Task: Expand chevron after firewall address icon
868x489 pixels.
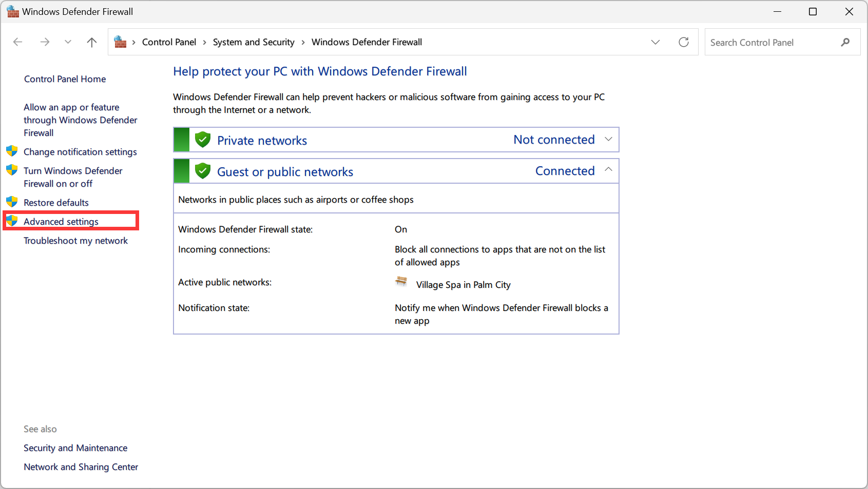Action: pos(134,42)
